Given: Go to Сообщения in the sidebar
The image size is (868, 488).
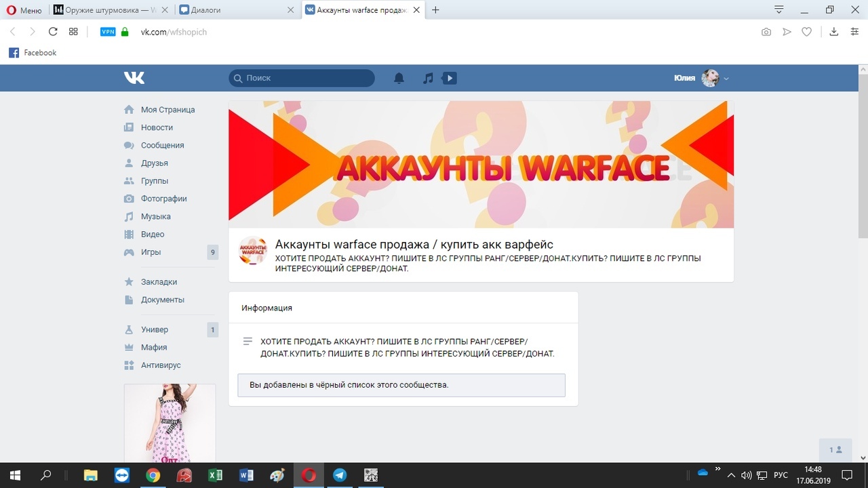Looking at the screenshot, I should pos(162,145).
